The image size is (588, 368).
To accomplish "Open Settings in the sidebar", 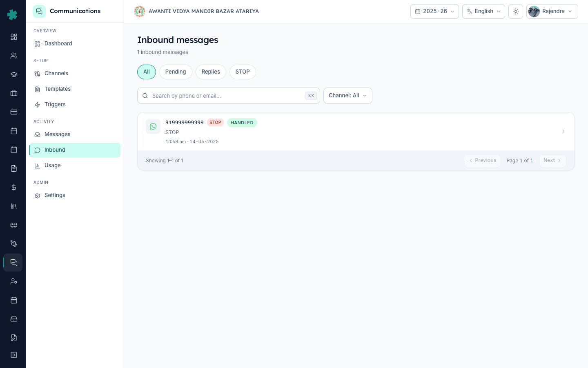I will pyautogui.click(x=75, y=195).
